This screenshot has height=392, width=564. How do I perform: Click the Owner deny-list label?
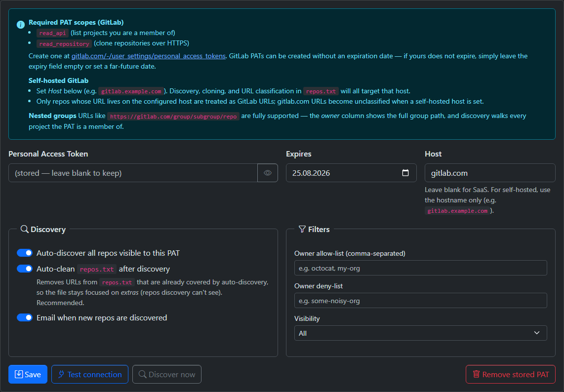point(319,286)
